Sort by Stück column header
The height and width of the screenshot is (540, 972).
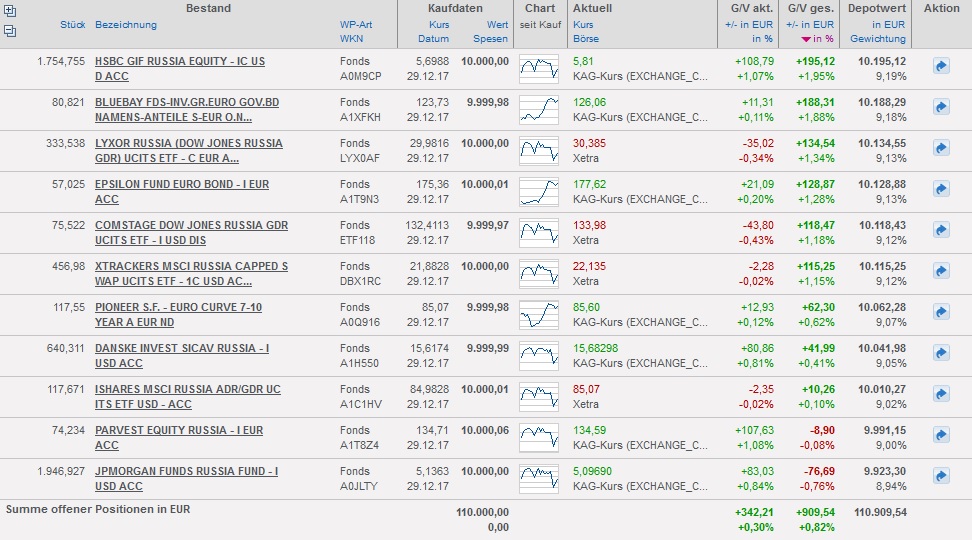point(73,25)
